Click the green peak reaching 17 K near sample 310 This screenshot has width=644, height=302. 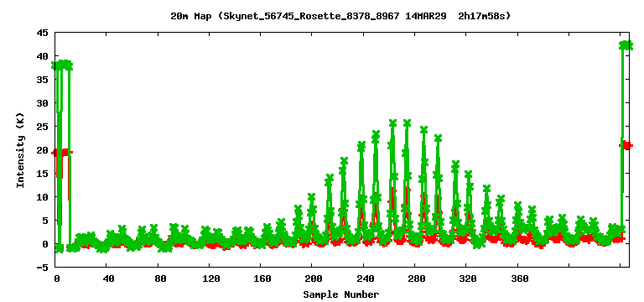(x=455, y=164)
